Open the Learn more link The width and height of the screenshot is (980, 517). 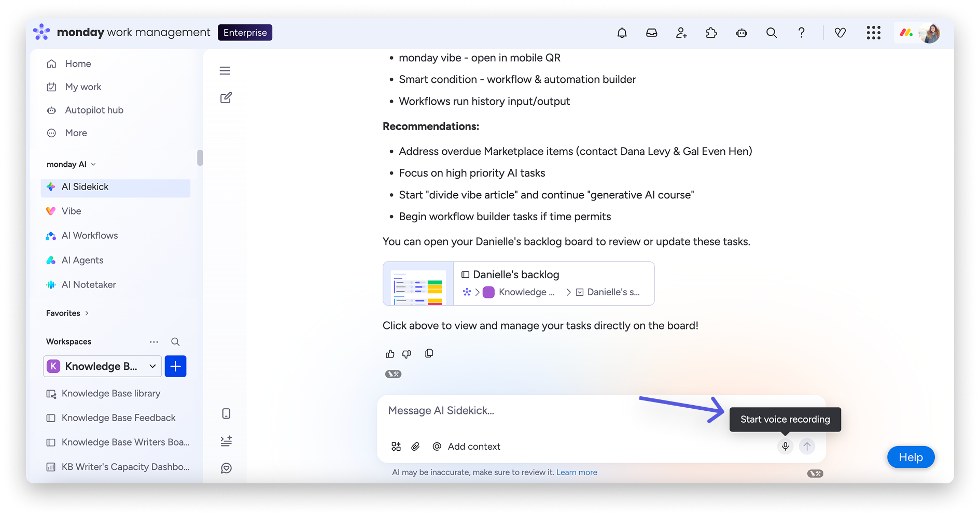point(577,472)
